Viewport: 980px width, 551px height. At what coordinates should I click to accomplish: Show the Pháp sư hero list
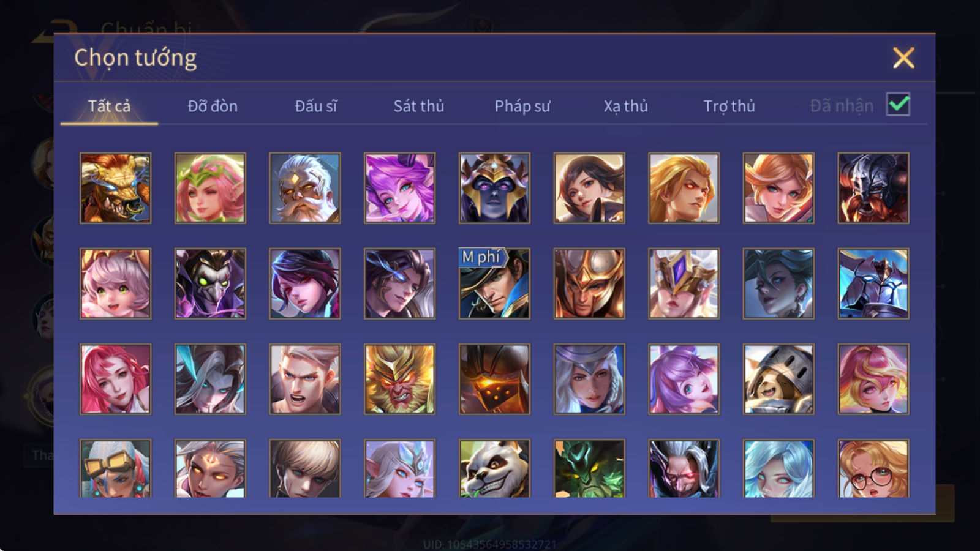522,106
